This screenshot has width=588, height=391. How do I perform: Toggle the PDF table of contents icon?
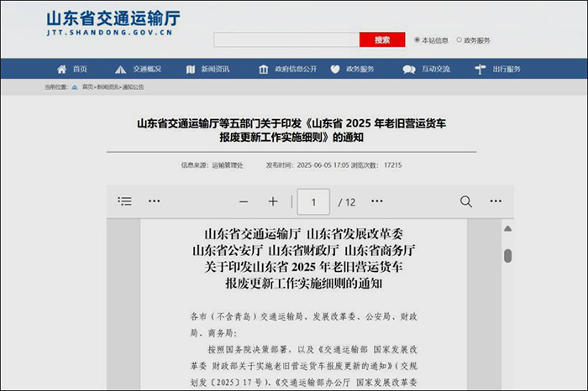coord(124,201)
